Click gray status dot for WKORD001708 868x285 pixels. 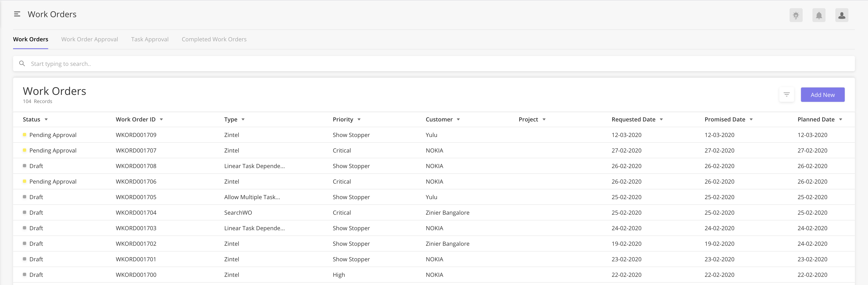click(24, 166)
